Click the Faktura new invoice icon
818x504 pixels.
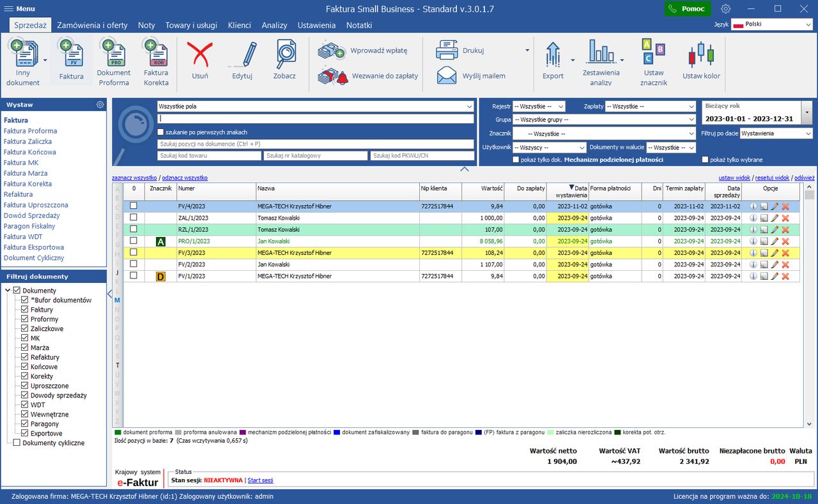tap(71, 56)
